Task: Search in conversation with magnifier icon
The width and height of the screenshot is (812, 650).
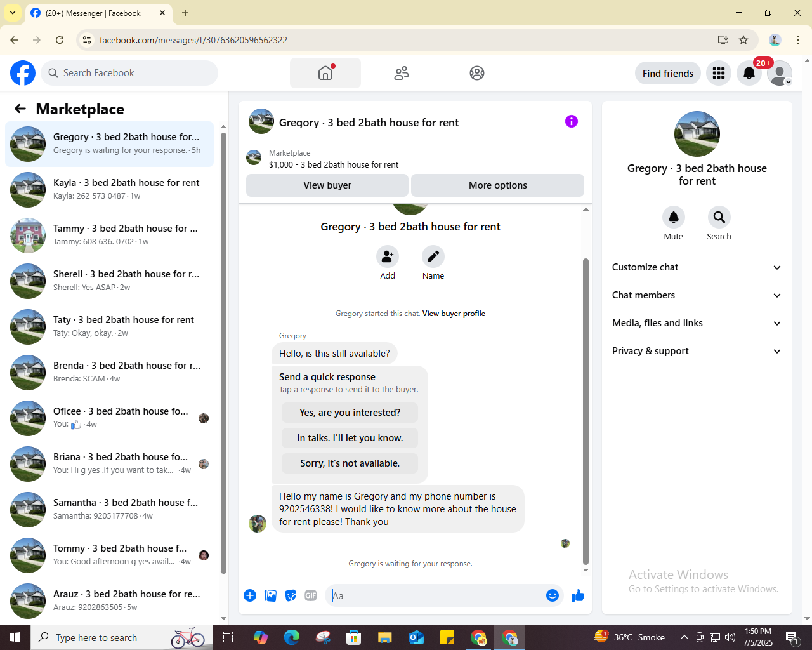Action: pyautogui.click(x=719, y=217)
